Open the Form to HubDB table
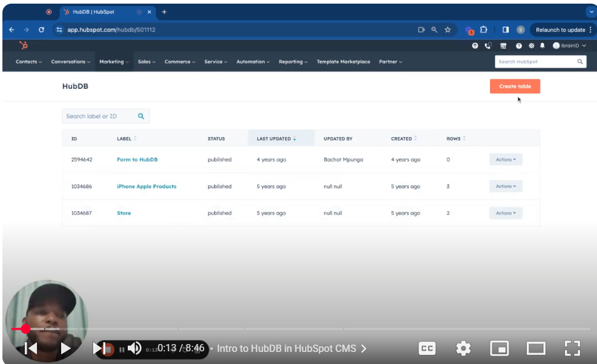Screen dimensions: 597x364 pos(137,160)
